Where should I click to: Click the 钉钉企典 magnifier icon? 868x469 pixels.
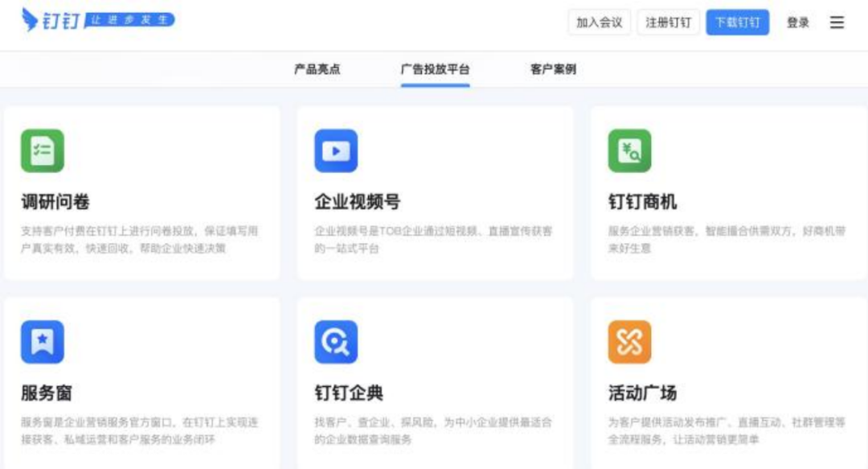coord(336,342)
